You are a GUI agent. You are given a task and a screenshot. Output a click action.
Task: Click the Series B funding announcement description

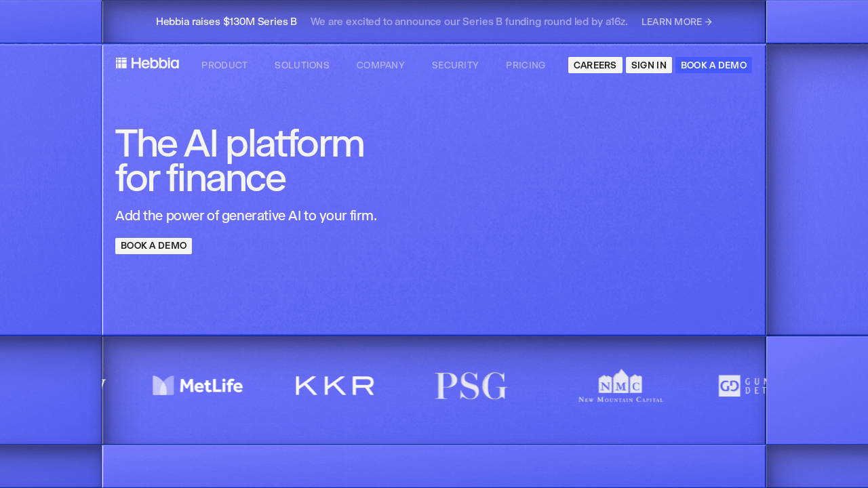[x=469, y=22]
